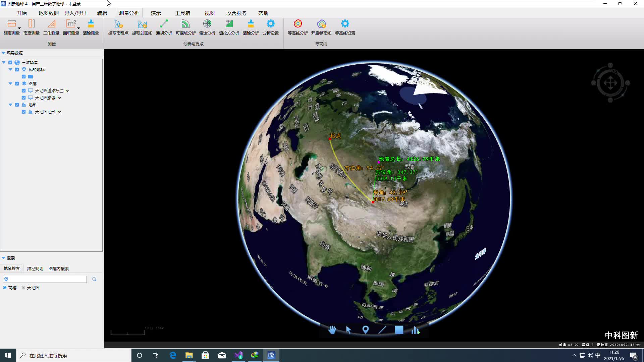The width and height of the screenshot is (644, 362).
Task: Switch to the 路径规划 tab
Action: point(35,269)
